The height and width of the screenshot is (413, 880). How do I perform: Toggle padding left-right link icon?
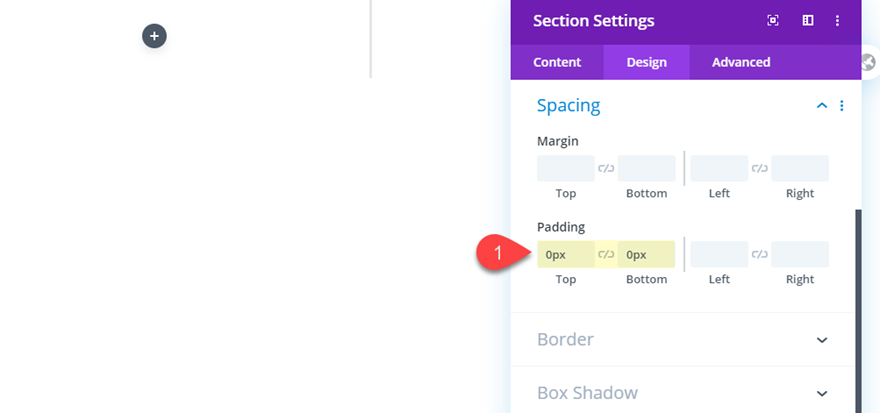click(x=760, y=255)
